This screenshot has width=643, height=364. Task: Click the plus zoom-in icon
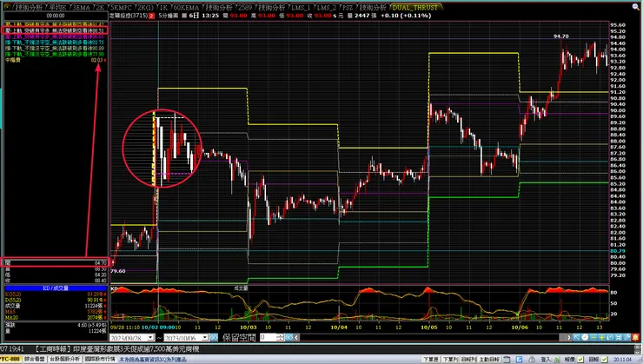tap(601, 337)
